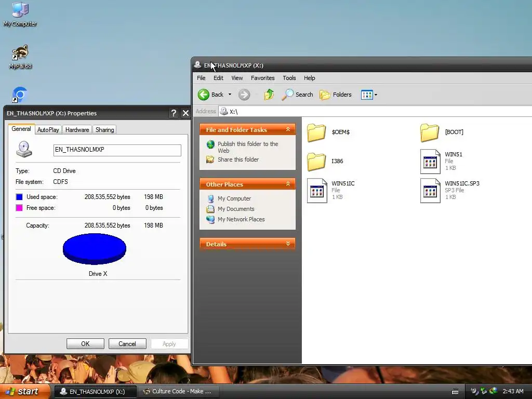Click OK in Properties dialog
Screen dimensions: 532x399
[85, 344]
